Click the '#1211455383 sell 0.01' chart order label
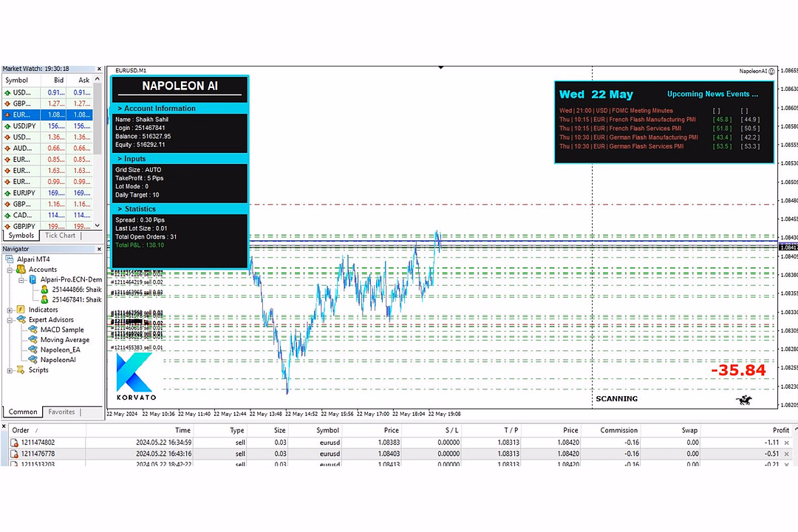 [137, 348]
